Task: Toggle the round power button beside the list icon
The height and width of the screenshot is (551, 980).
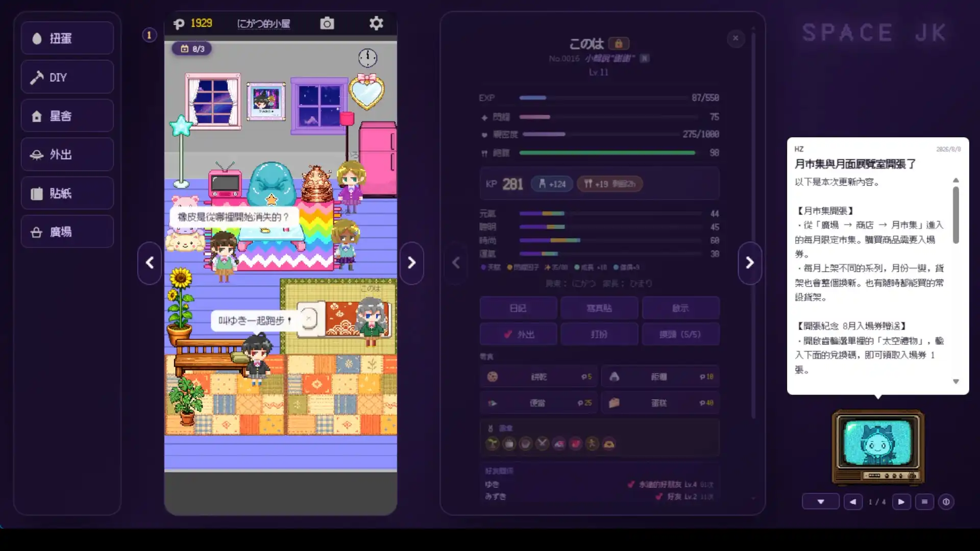Action: 946,502
